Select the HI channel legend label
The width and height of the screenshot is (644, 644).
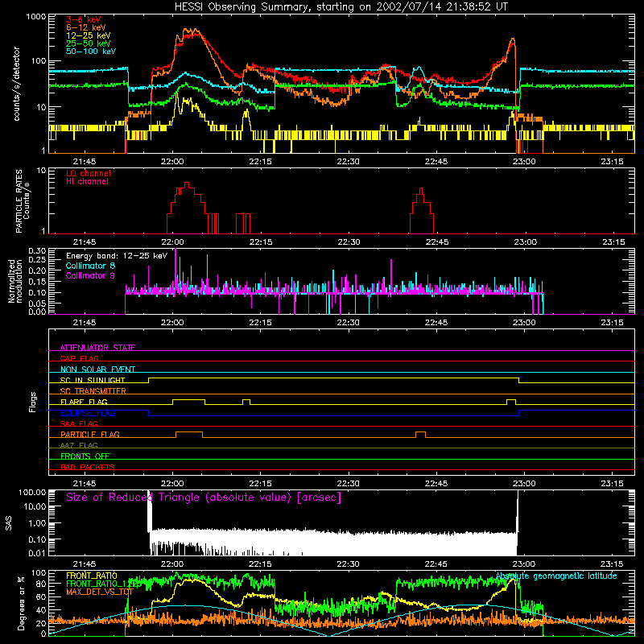point(87,182)
